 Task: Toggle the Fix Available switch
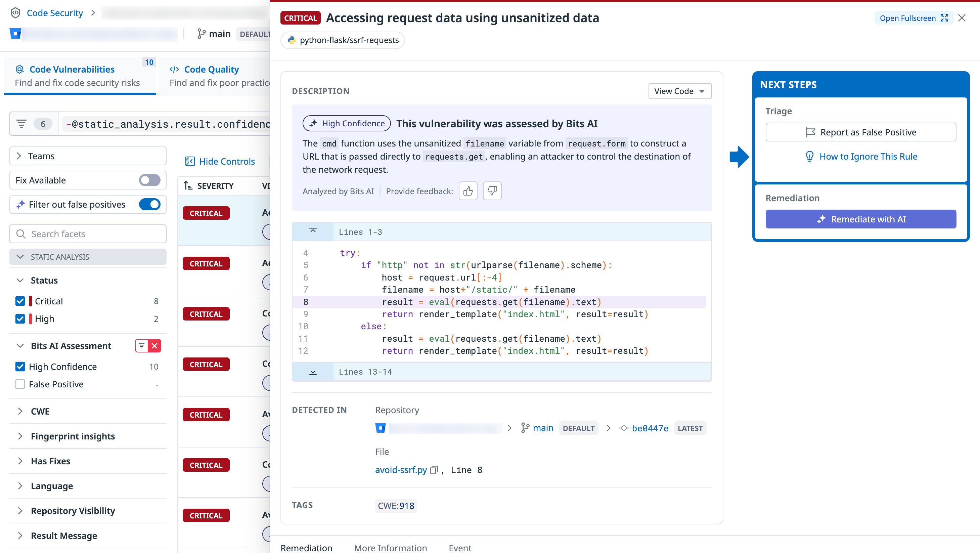point(149,180)
